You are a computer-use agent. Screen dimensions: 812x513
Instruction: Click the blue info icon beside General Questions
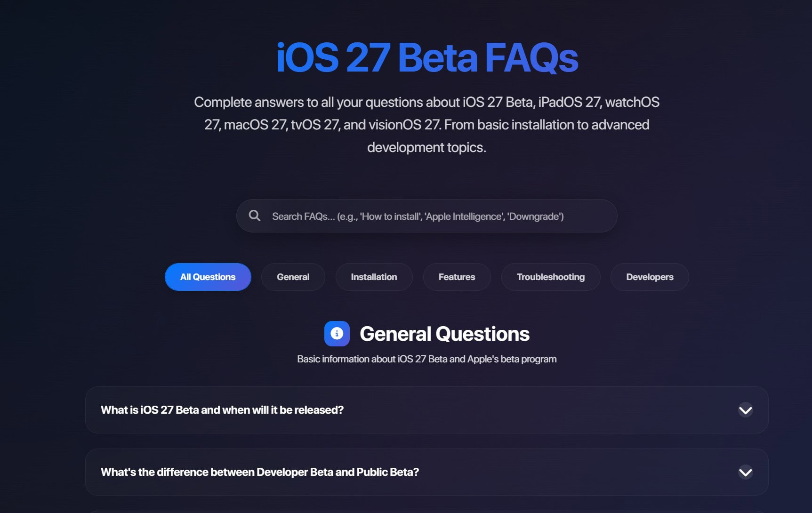click(x=337, y=334)
